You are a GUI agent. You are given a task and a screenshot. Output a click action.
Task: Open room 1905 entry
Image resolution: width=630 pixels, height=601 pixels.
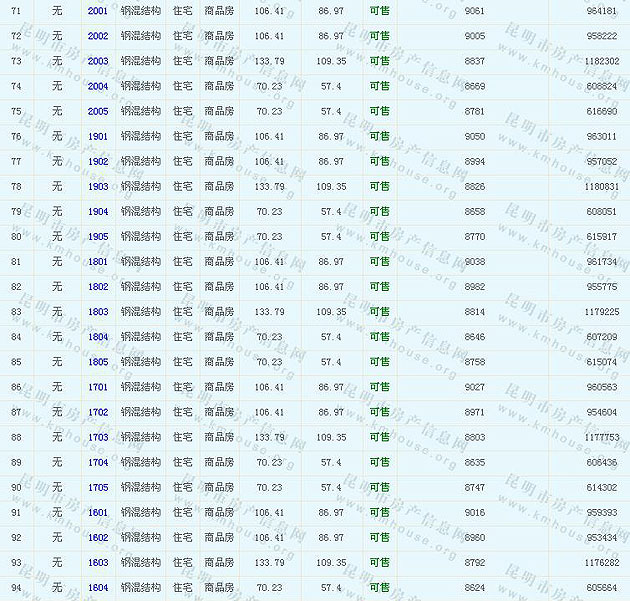[x=98, y=237]
